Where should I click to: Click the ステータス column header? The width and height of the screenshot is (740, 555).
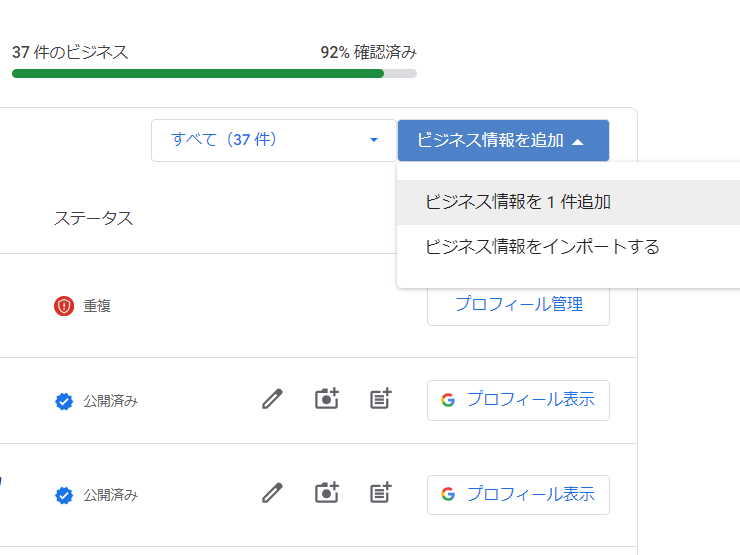93,219
